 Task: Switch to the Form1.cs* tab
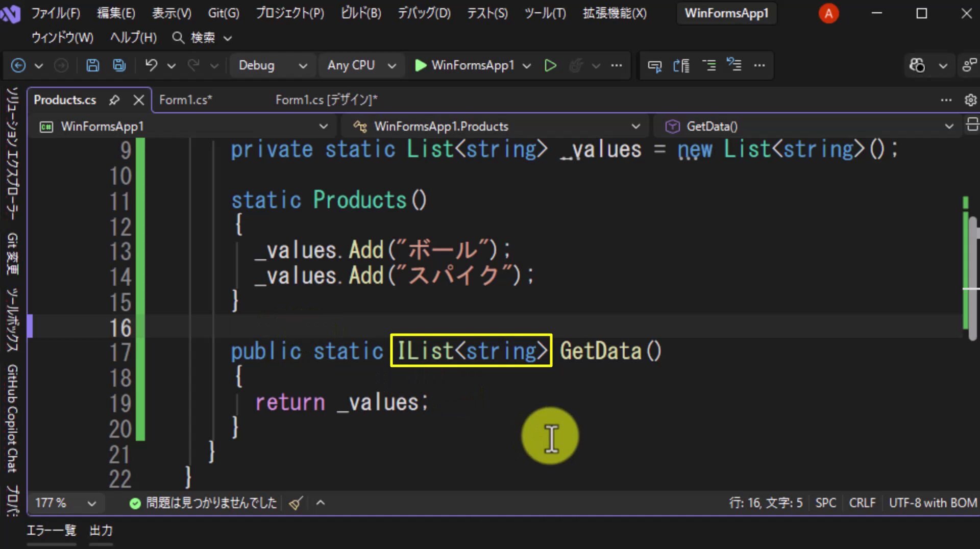tap(185, 99)
